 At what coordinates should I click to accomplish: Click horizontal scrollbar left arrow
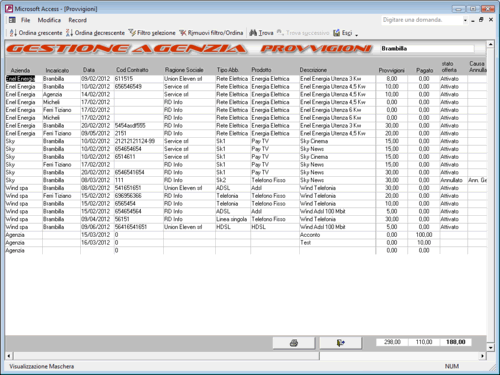click(9, 356)
